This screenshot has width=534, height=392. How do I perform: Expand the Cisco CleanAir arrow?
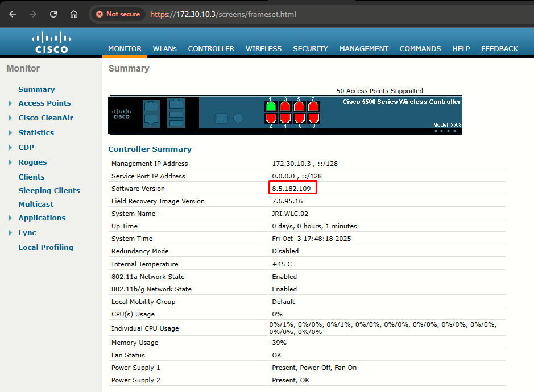(10, 118)
